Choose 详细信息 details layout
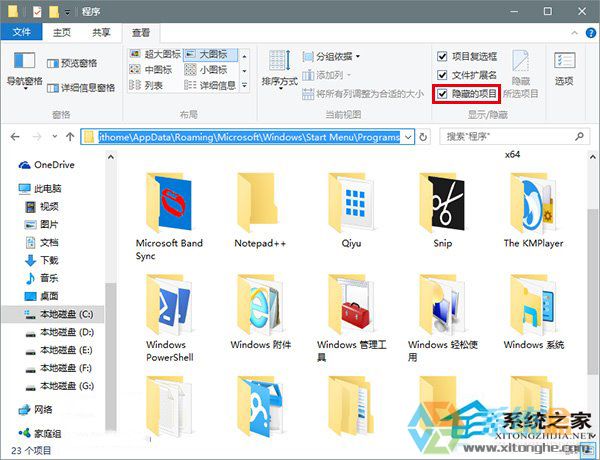This screenshot has height=460, width=600. click(210, 85)
